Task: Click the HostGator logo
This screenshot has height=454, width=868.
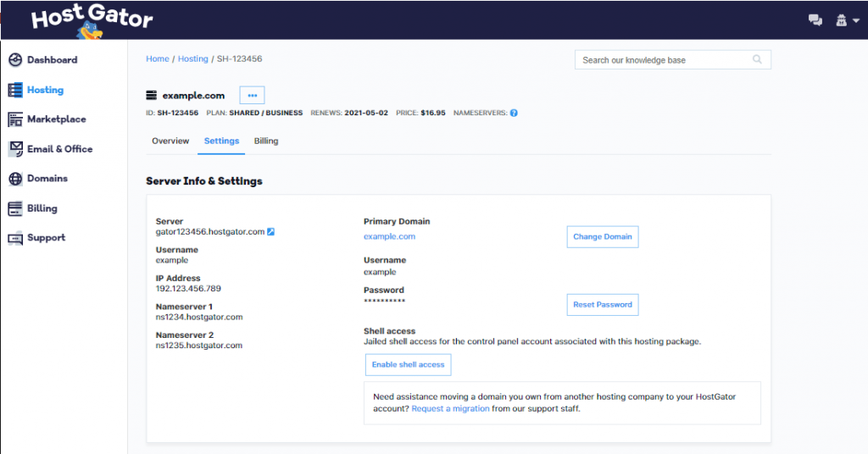Action: click(92, 20)
